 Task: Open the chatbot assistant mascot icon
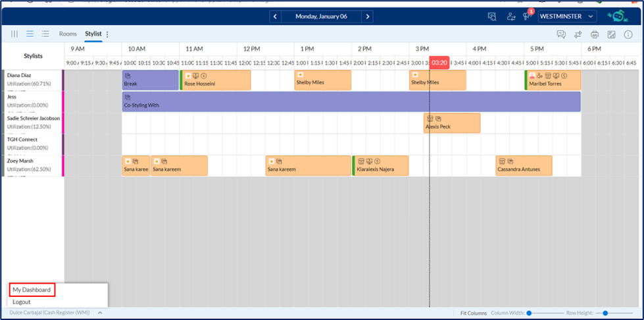pyautogui.click(x=618, y=16)
